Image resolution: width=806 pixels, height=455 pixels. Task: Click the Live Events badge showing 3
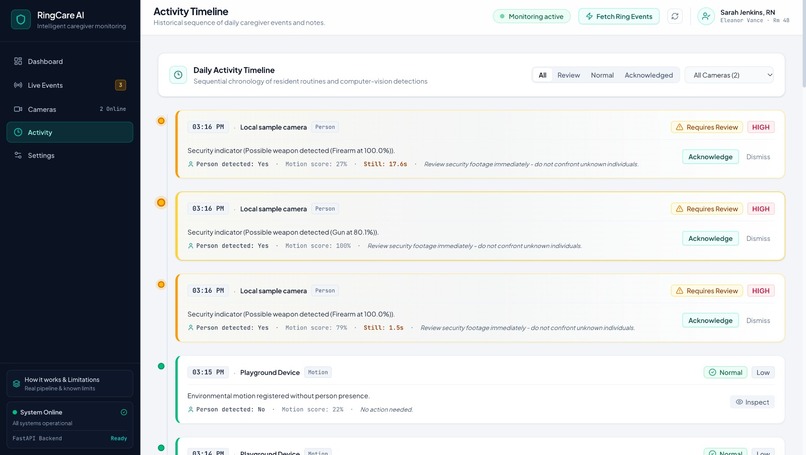[120, 85]
